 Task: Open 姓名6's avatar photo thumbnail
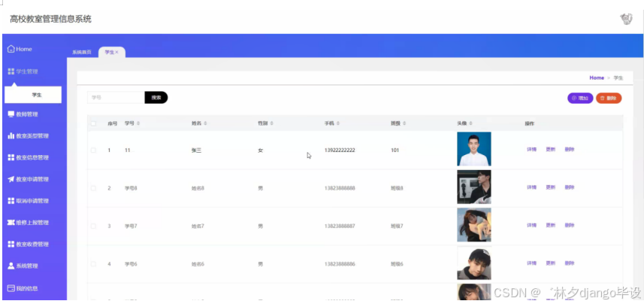pos(474,263)
